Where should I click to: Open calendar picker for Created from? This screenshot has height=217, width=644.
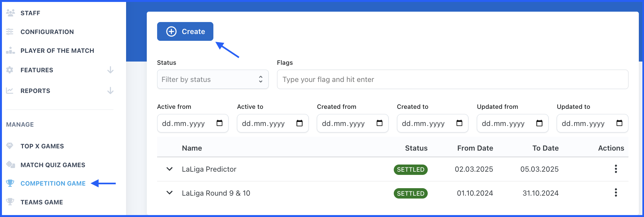(x=380, y=123)
